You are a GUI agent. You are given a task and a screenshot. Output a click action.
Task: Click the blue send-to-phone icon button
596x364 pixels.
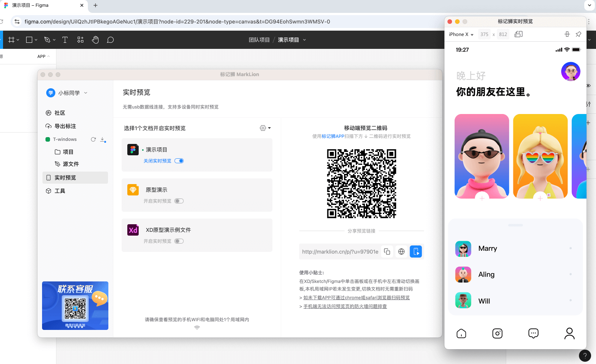pyautogui.click(x=416, y=252)
